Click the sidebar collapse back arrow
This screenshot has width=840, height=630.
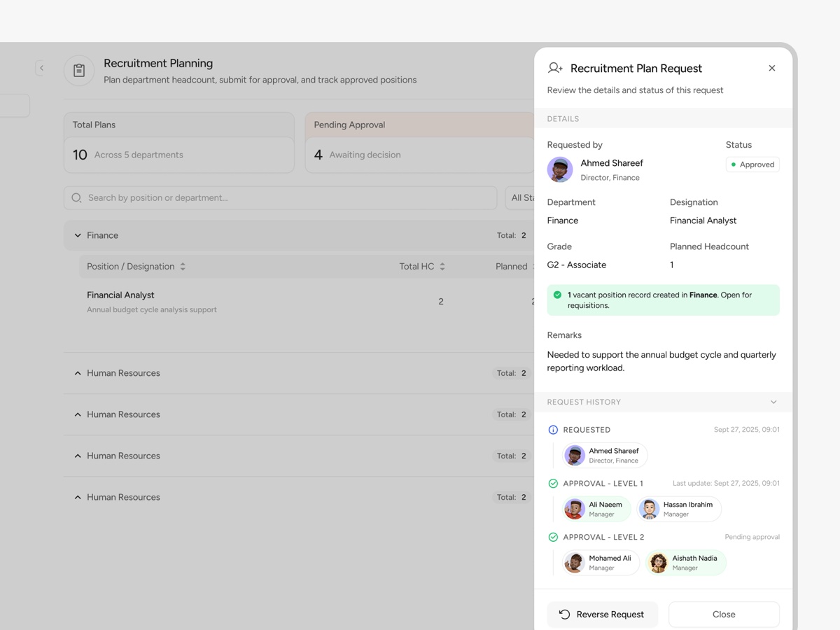[41, 68]
